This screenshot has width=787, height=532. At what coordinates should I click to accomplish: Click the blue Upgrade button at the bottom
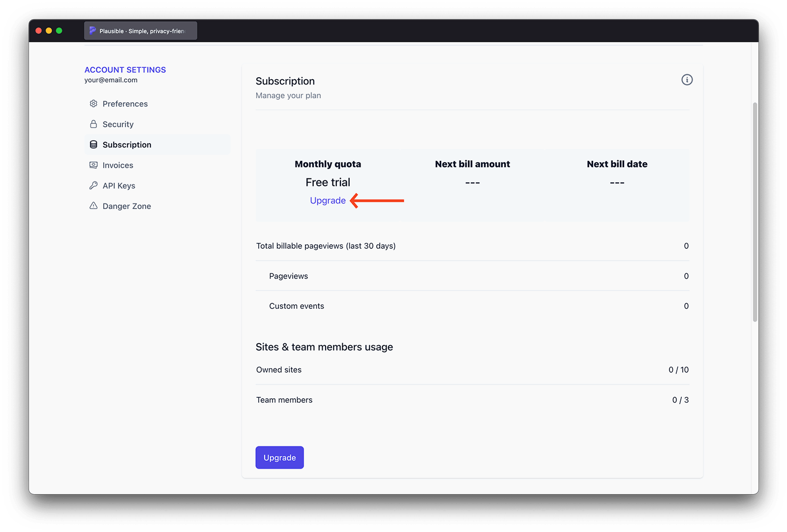279,457
